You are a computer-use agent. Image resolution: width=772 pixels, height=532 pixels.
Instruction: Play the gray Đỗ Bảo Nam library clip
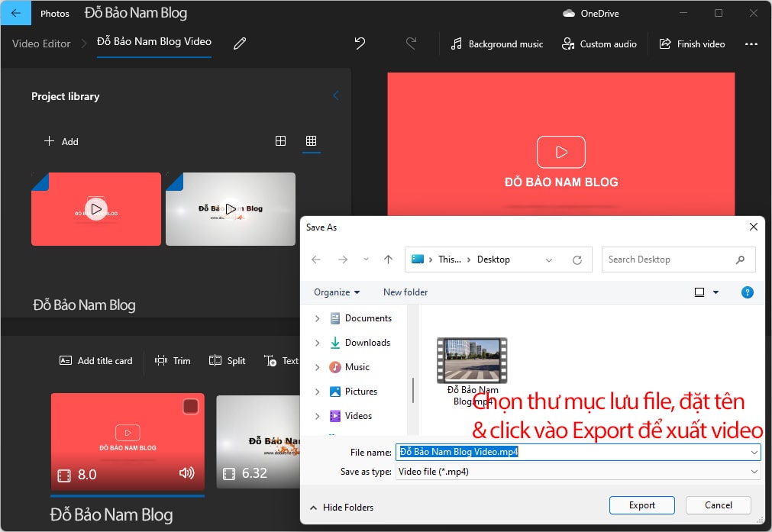tap(231, 208)
